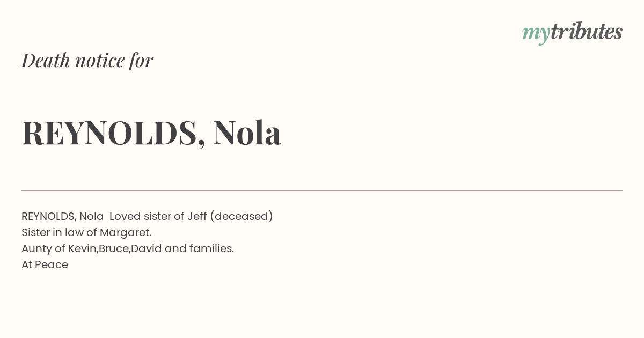This screenshot has width=644, height=338.
Task: Click the large "REYNOLDS, Nola" title
Action: point(151,132)
